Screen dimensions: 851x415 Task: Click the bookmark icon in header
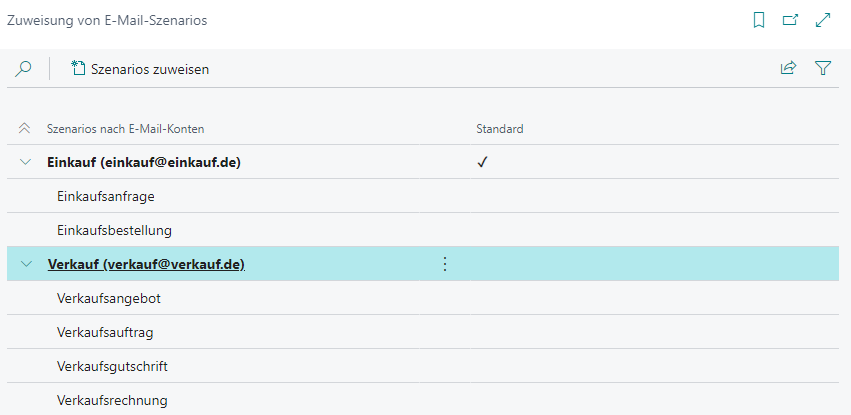[759, 21]
